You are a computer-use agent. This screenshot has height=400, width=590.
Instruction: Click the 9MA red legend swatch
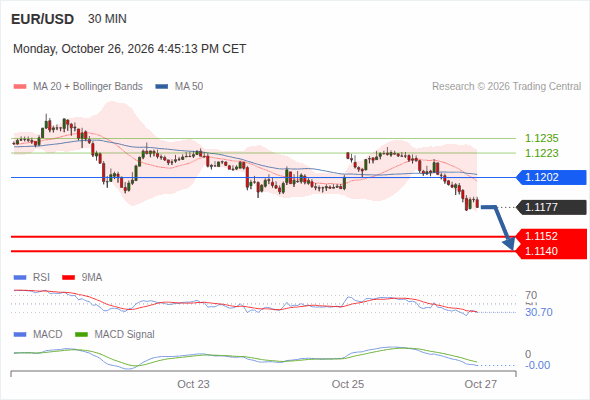(68, 278)
